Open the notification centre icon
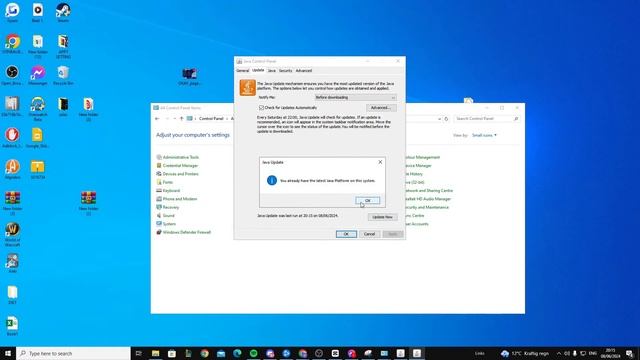640x360 pixels. tap(629, 353)
